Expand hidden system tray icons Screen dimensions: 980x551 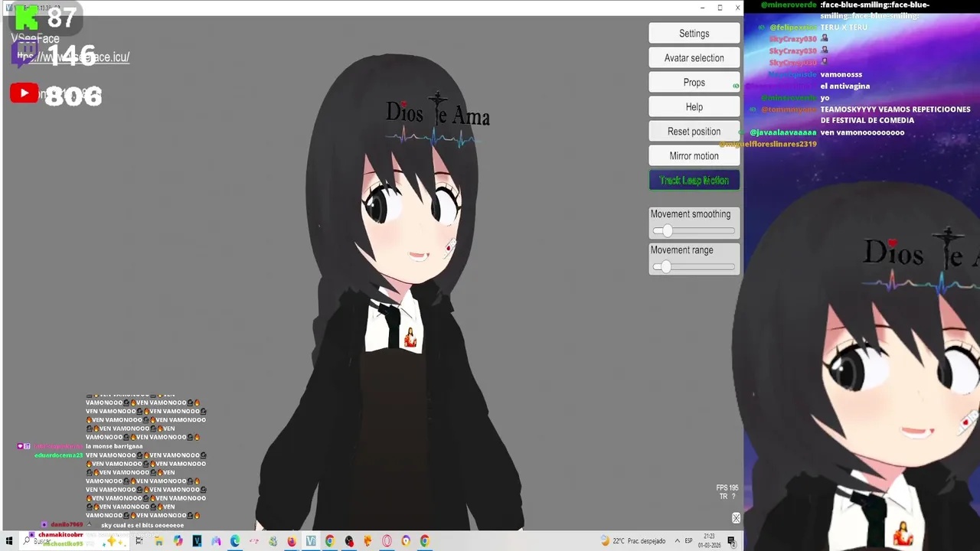677,541
